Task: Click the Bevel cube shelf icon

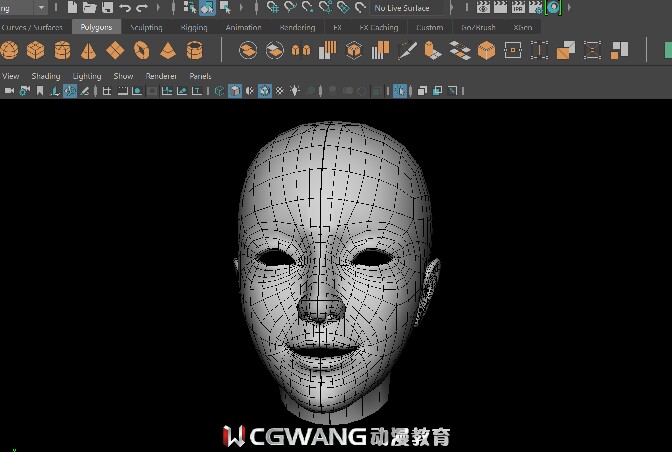Action: (486, 51)
